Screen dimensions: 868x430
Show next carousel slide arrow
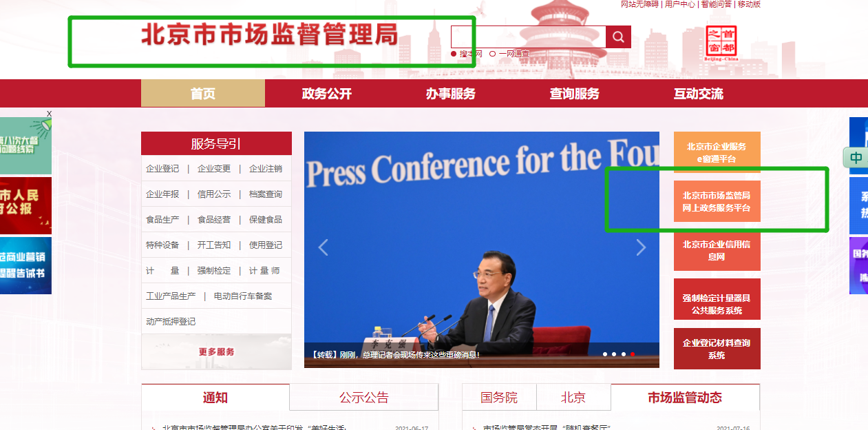tap(641, 247)
